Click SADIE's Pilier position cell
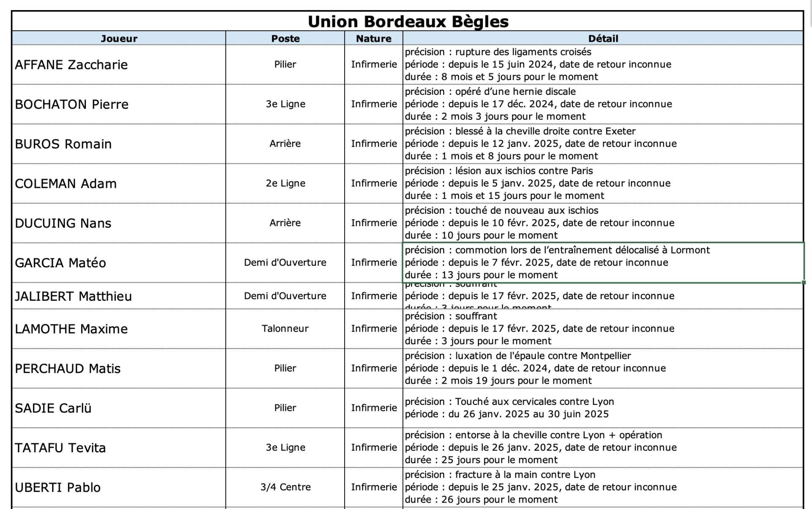Image resolution: width=812 pixels, height=509 pixels. (285, 408)
